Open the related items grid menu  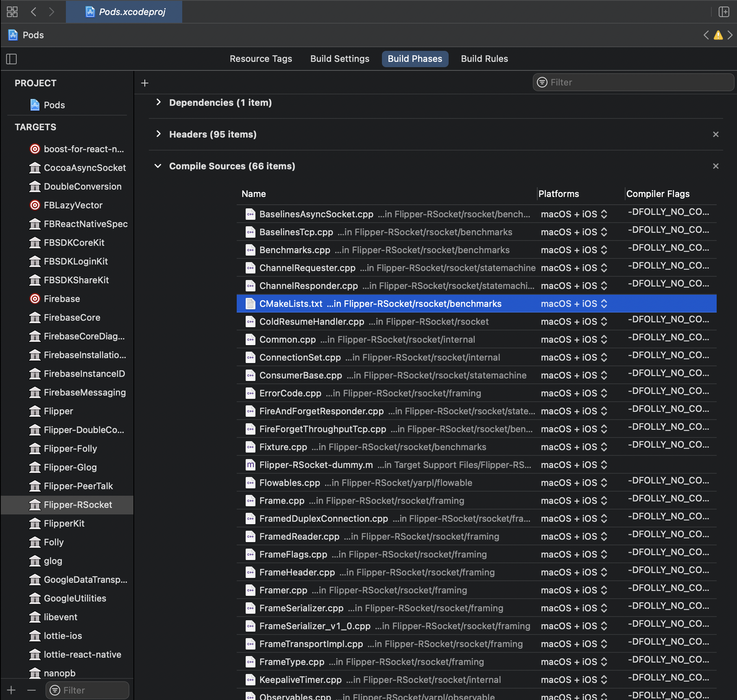point(12,12)
